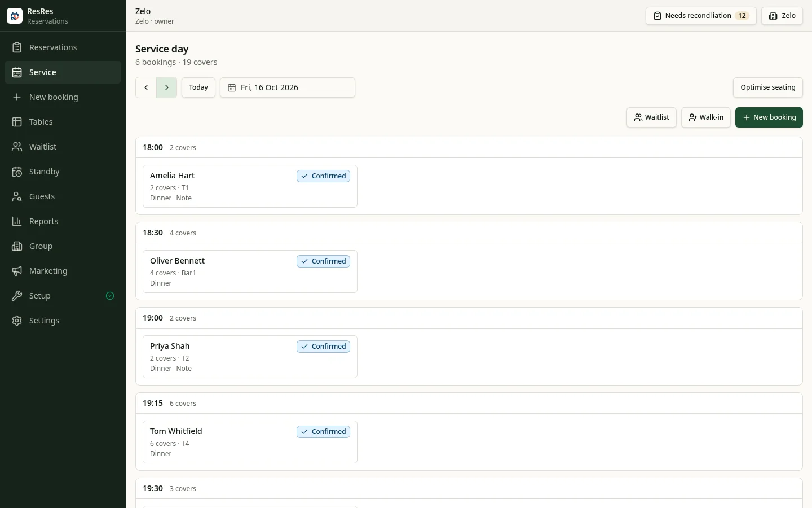The width and height of the screenshot is (812, 508).
Task: Open Needs reconciliation list
Action: 701,16
